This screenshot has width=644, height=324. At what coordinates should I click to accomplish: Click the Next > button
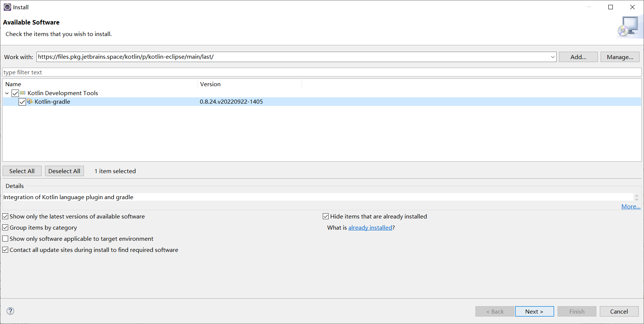(534, 311)
